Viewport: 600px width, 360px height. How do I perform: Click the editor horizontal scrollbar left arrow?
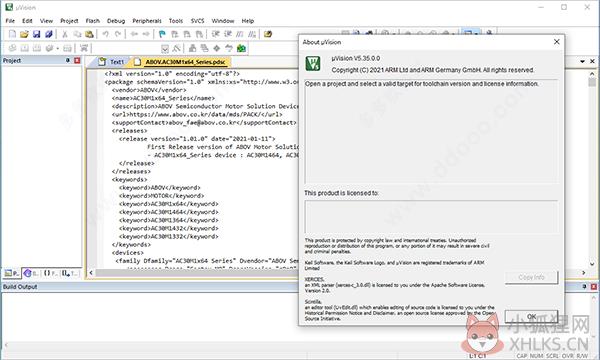tap(91, 273)
